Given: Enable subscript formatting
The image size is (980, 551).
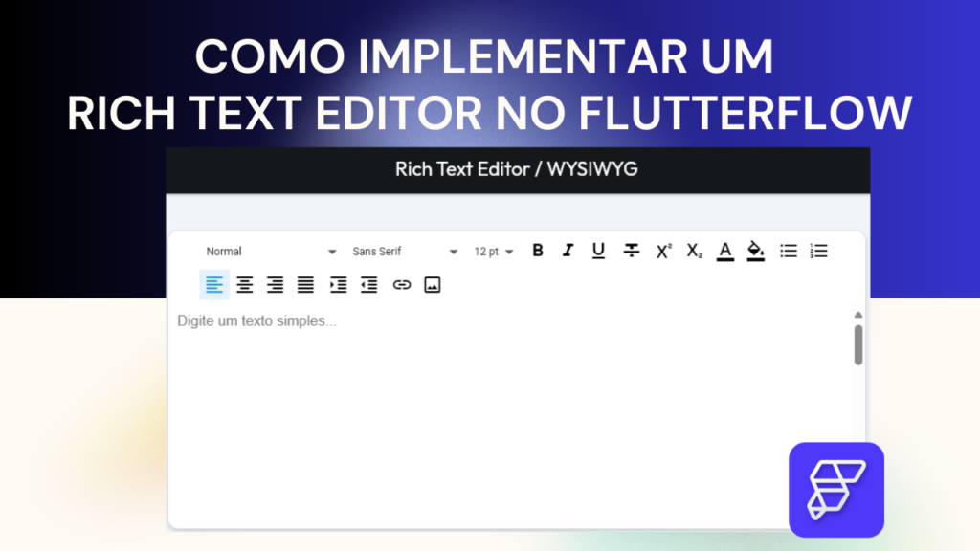Looking at the screenshot, I should 694,251.
